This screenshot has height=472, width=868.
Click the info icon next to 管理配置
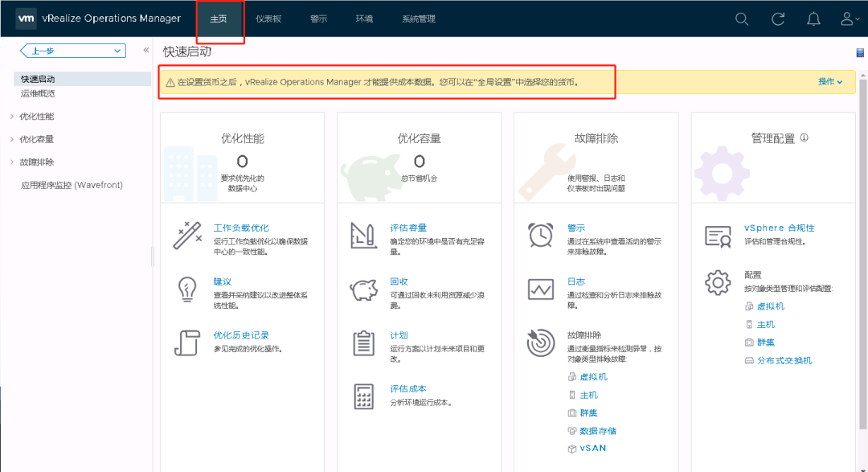coord(805,137)
